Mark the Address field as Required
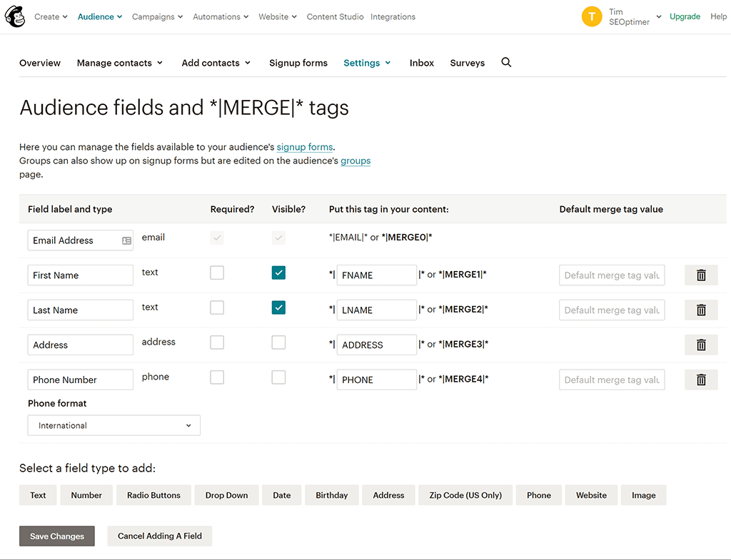Image resolution: width=731 pixels, height=560 pixels. click(x=217, y=342)
